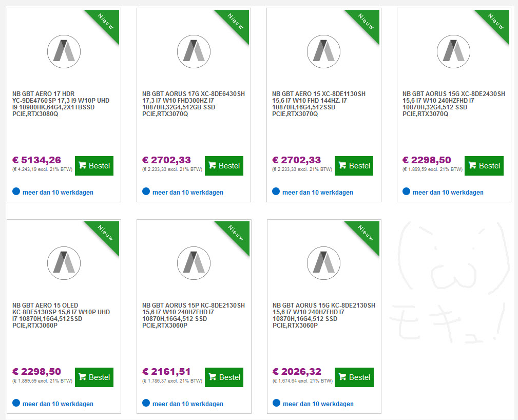
Task: Click the placeholder logo of AERO 17 HDR YC-9DE4760SP
Action: [x=64, y=51]
